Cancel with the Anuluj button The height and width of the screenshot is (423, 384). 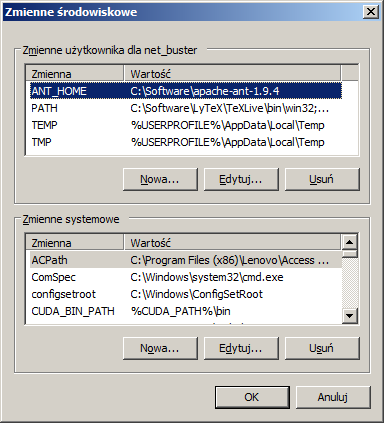[x=333, y=397]
